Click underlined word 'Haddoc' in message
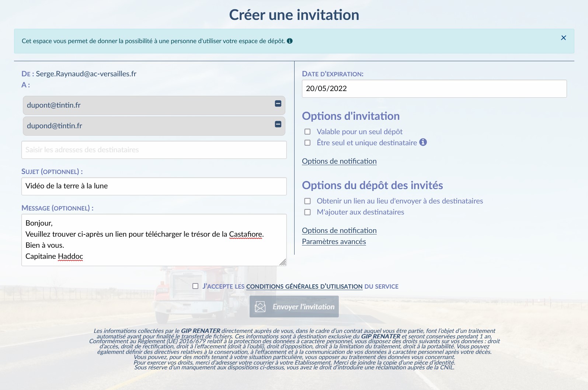 click(x=70, y=256)
